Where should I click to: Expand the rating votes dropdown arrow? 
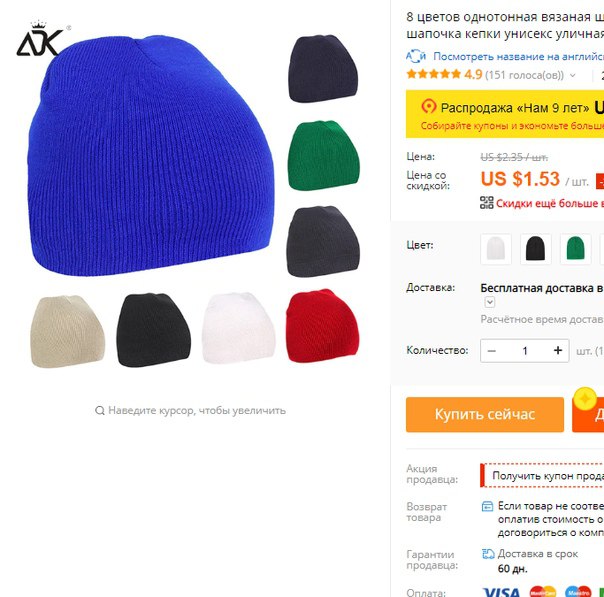(x=573, y=75)
